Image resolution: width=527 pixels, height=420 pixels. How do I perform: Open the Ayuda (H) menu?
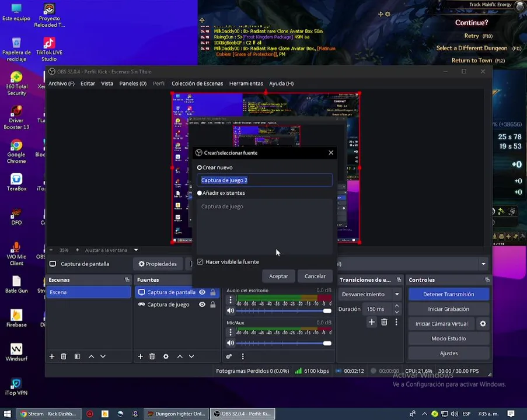point(281,83)
